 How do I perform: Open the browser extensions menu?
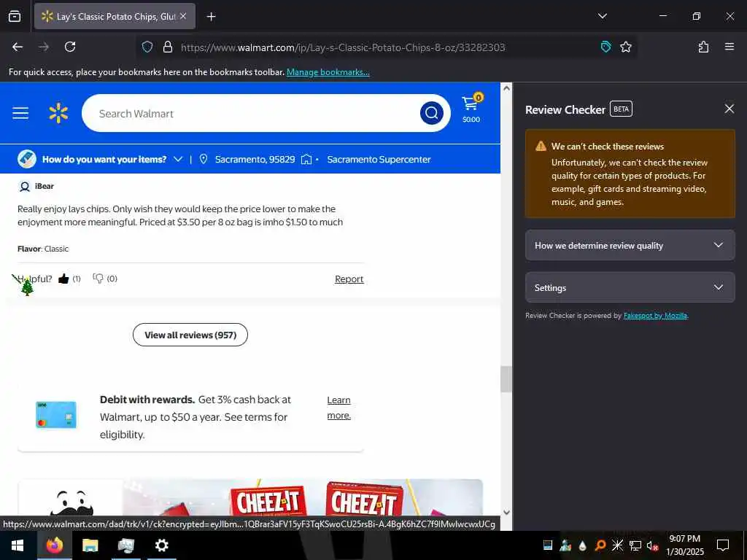click(x=703, y=47)
